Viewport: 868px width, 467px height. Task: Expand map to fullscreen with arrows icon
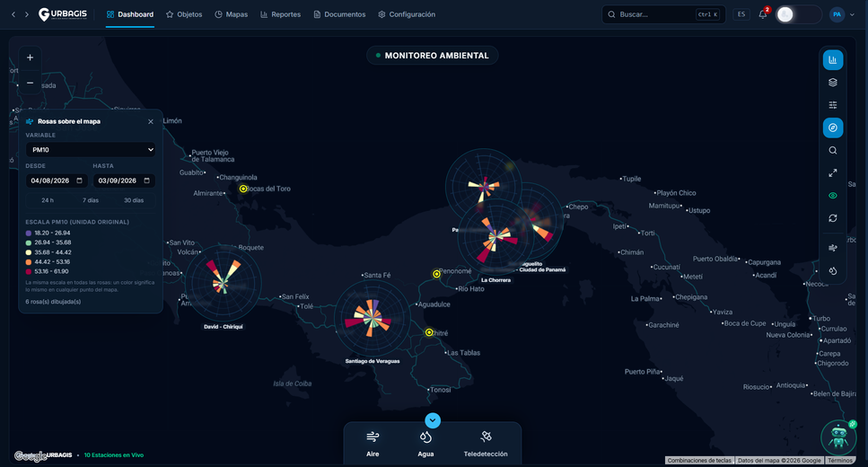point(833,173)
